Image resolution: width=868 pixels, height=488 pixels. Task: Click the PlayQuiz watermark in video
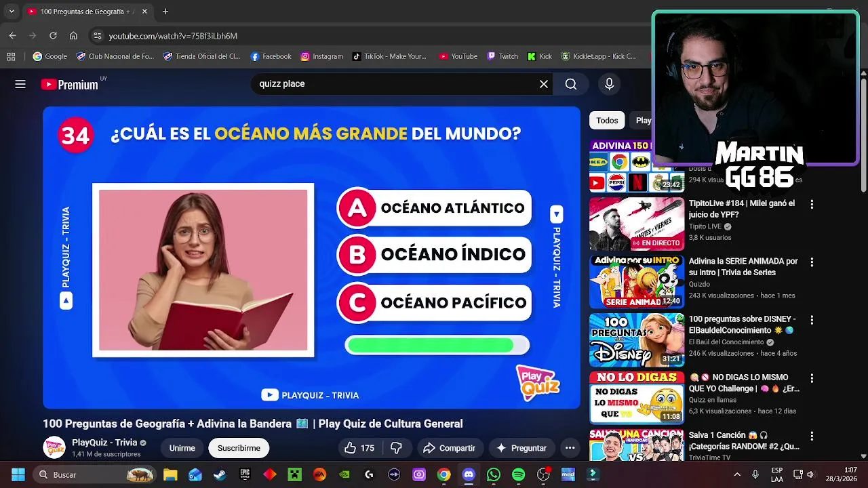[x=538, y=383]
